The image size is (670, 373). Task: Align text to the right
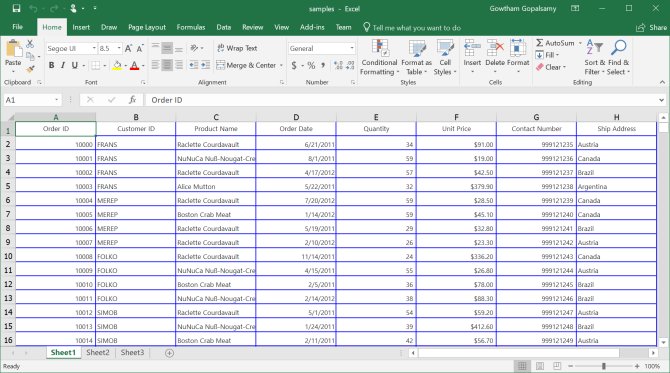179,65
